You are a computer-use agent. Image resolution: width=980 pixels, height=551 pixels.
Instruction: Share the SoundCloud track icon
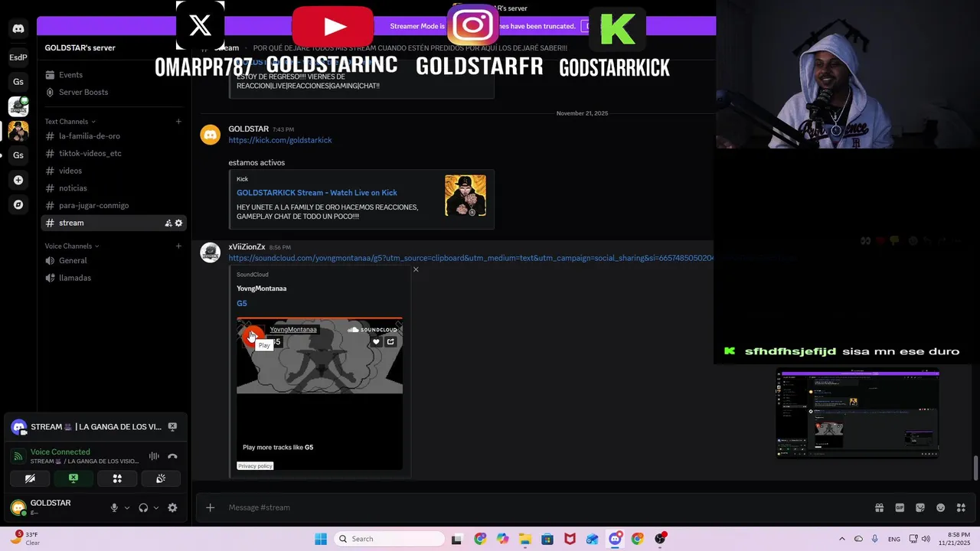(x=390, y=342)
